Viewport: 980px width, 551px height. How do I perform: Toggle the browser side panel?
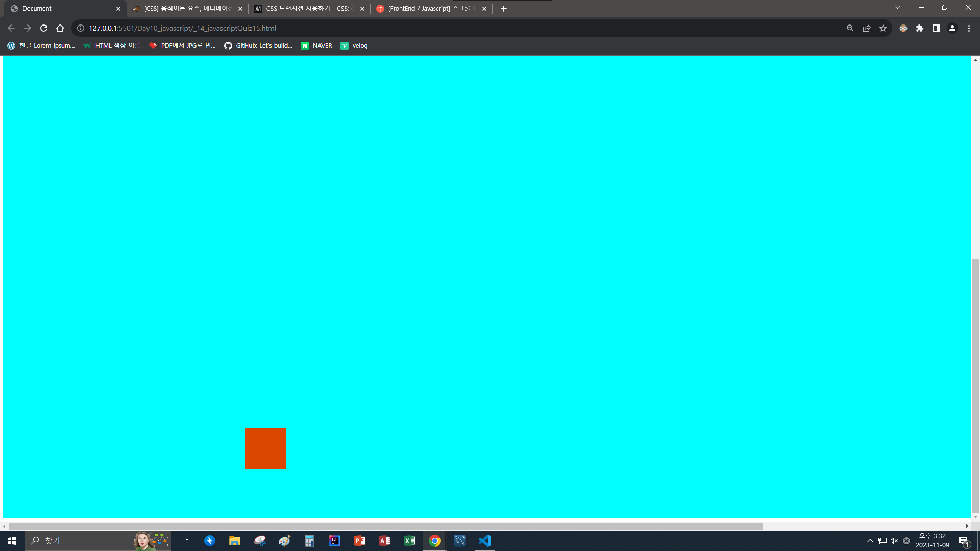936,28
